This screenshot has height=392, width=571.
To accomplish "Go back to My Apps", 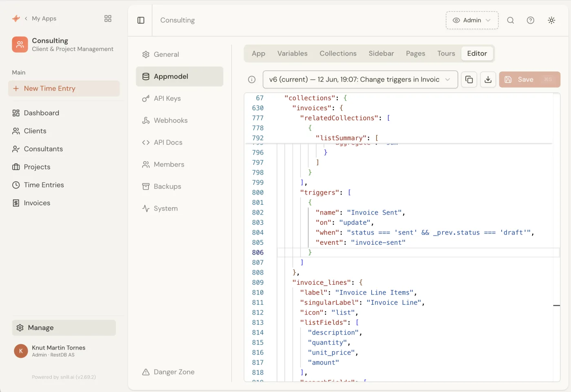I will click(x=40, y=18).
